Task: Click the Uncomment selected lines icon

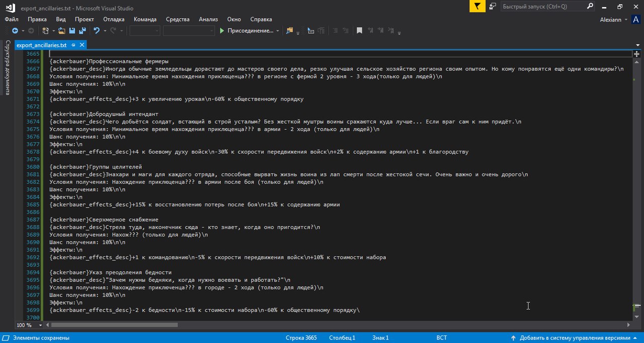Action: point(345,31)
